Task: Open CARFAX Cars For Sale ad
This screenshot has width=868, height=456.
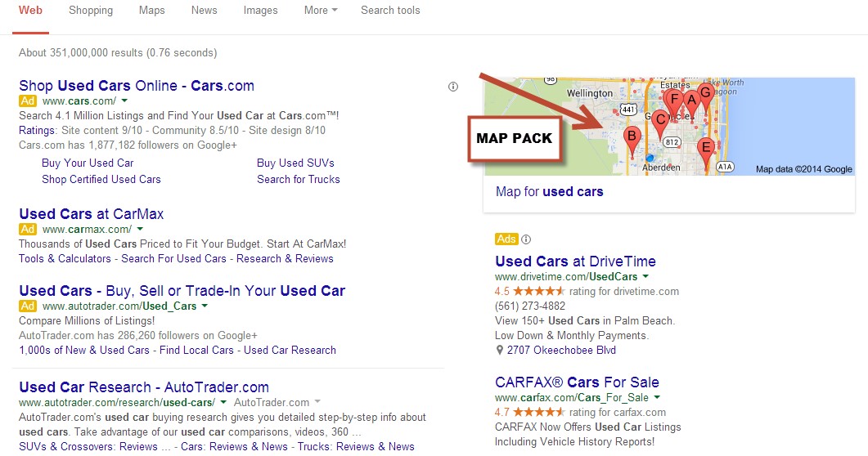Action: coord(577,382)
